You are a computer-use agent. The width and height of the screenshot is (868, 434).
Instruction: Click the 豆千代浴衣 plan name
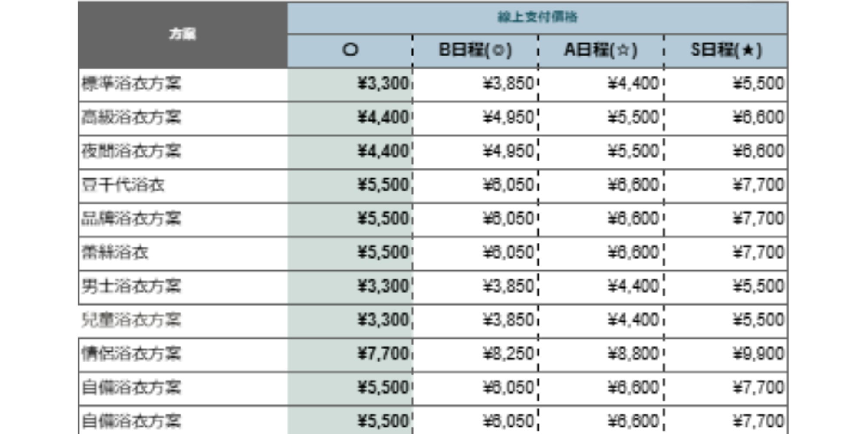(123, 185)
